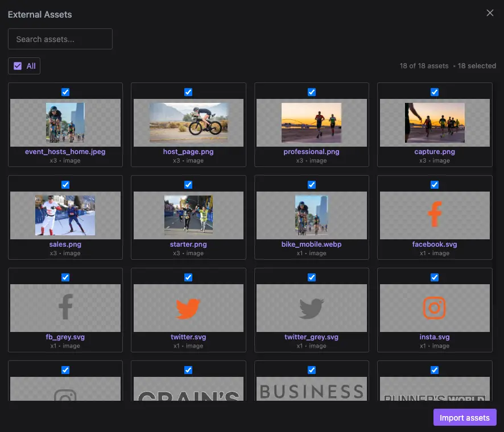The height and width of the screenshot is (432, 504).
Task: Close the External Assets dialog
Action: point(490,13)
